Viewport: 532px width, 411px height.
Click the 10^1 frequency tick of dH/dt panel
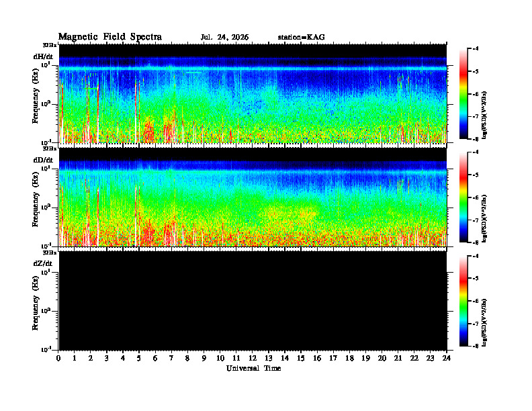(46, 64)
